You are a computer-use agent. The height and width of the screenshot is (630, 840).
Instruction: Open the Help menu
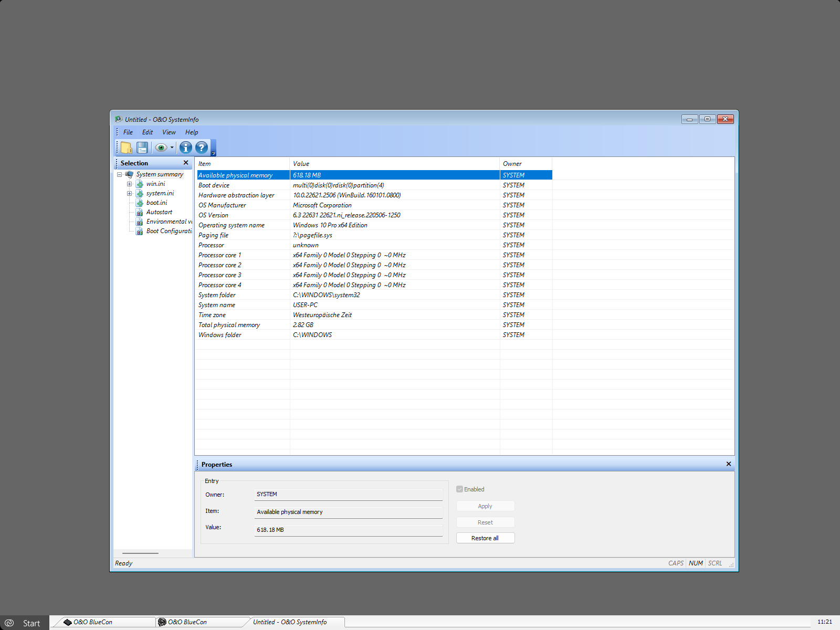[192, 132]
